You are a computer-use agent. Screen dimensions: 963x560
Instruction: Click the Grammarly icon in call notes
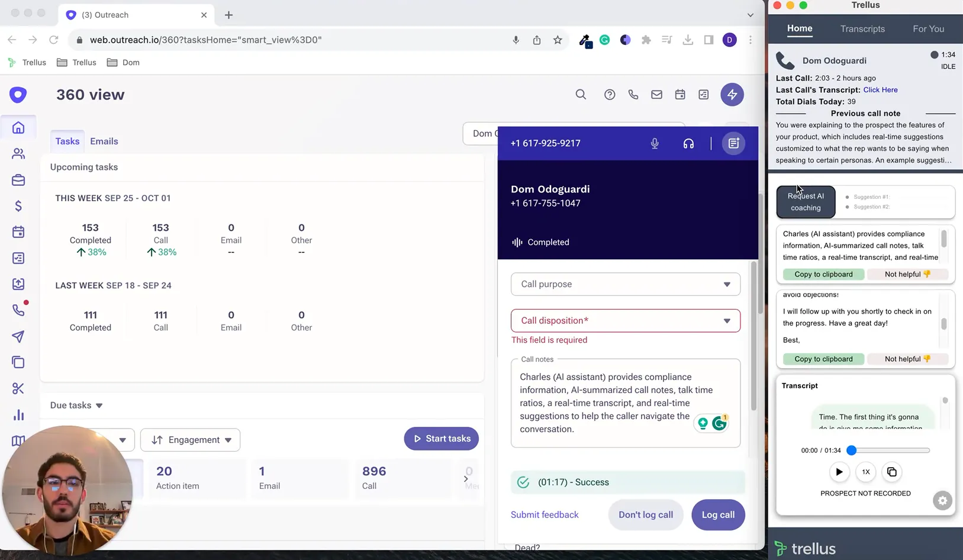point(719,423)
